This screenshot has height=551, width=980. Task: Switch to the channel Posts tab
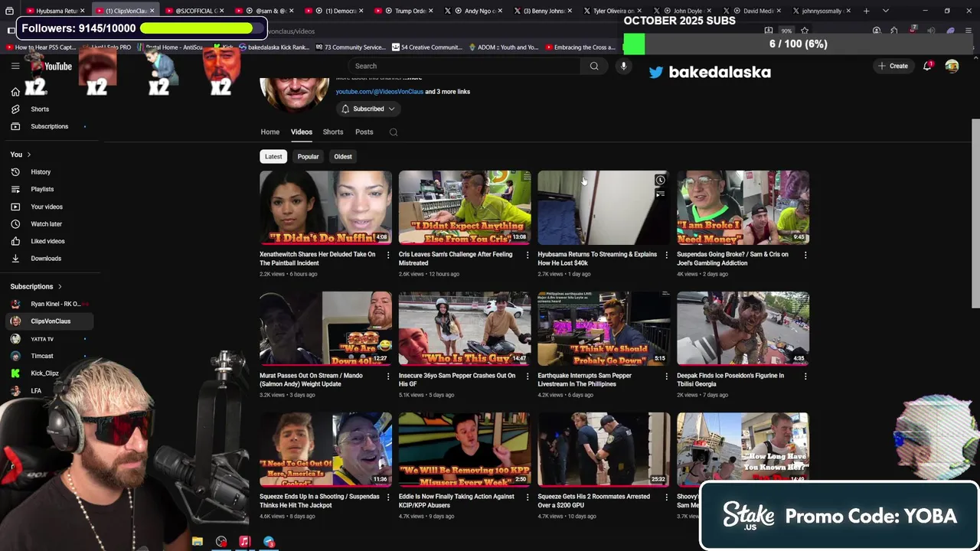[364, 132]
